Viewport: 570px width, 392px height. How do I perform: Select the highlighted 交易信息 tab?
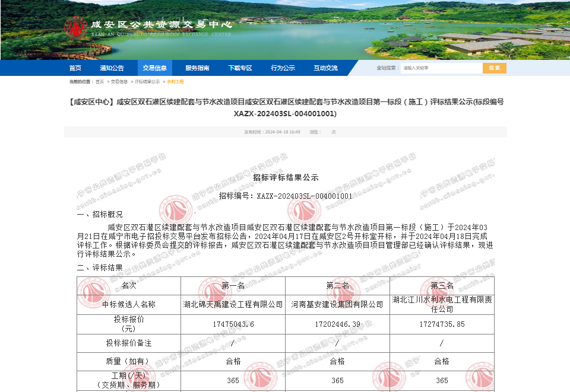pyautogui.click(x=154, y=68)
